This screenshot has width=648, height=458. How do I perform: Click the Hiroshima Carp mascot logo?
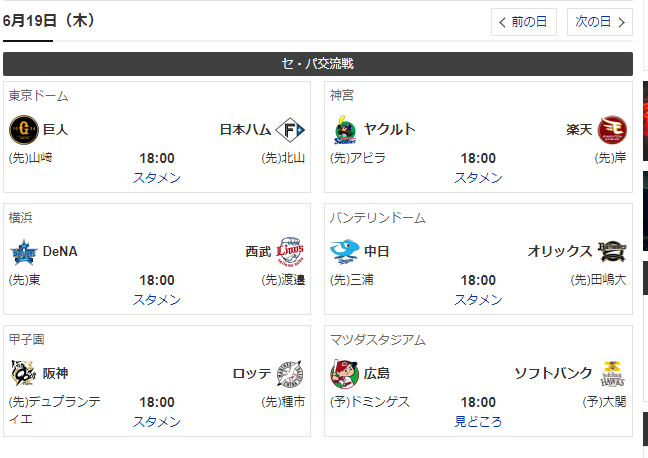pos(345,374)
